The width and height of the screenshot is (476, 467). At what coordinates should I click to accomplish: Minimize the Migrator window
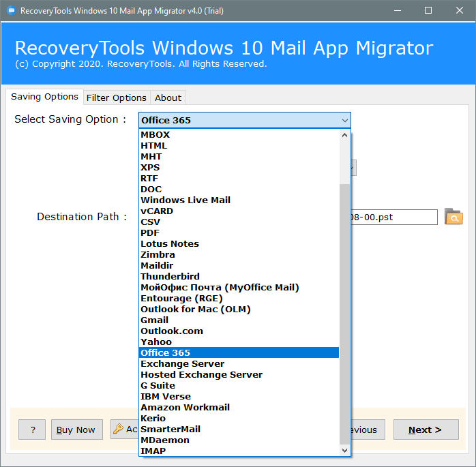click(x=398, y=11)
